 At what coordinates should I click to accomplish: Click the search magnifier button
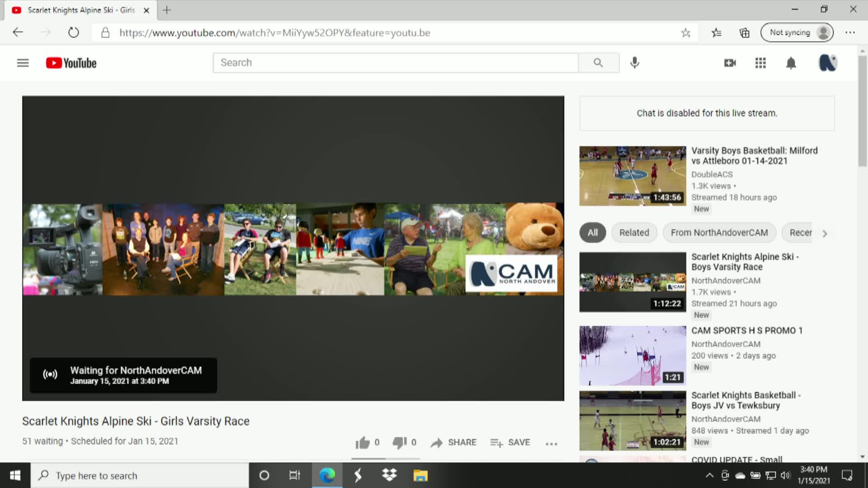click(x=598, y=63)
